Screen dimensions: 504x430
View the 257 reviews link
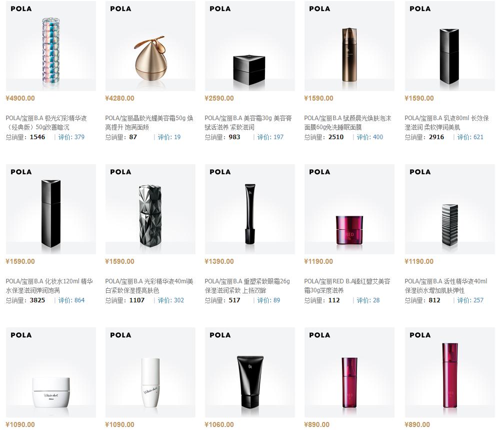coord(470,300)
